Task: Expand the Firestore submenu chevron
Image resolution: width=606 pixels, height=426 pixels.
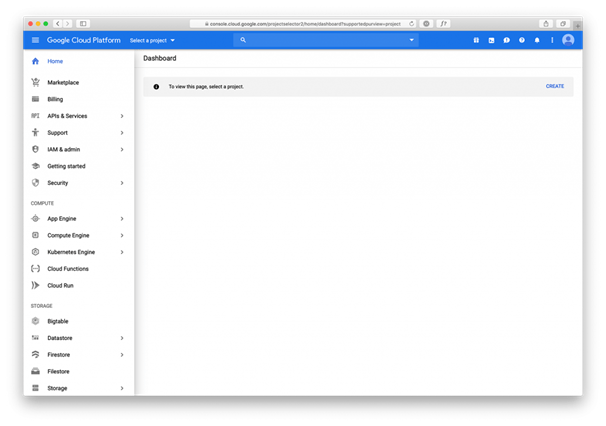Action: 122,354
